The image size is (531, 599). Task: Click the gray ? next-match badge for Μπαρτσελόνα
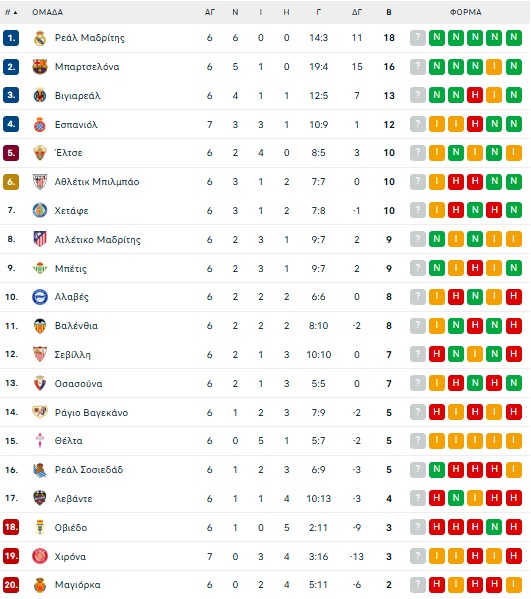[x=418, y=67]
